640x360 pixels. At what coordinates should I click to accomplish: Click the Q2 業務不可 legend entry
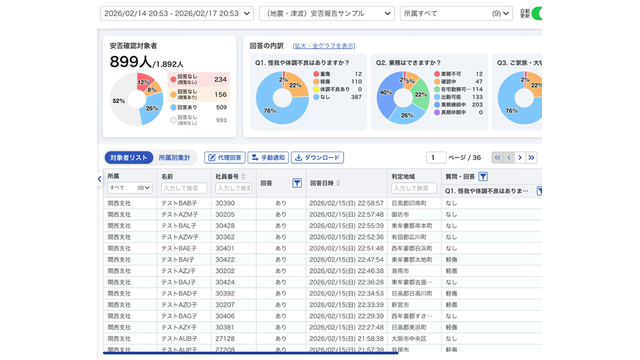[x=458, y=74]
